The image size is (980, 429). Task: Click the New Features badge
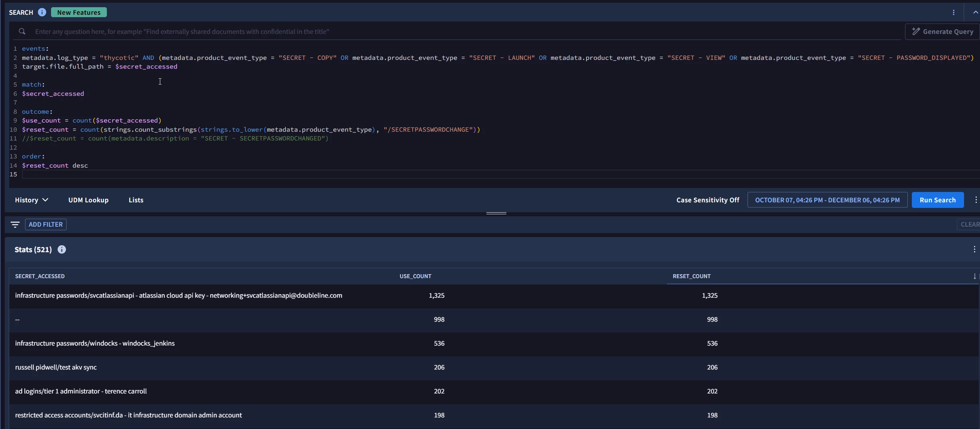[x=79, y=12]
